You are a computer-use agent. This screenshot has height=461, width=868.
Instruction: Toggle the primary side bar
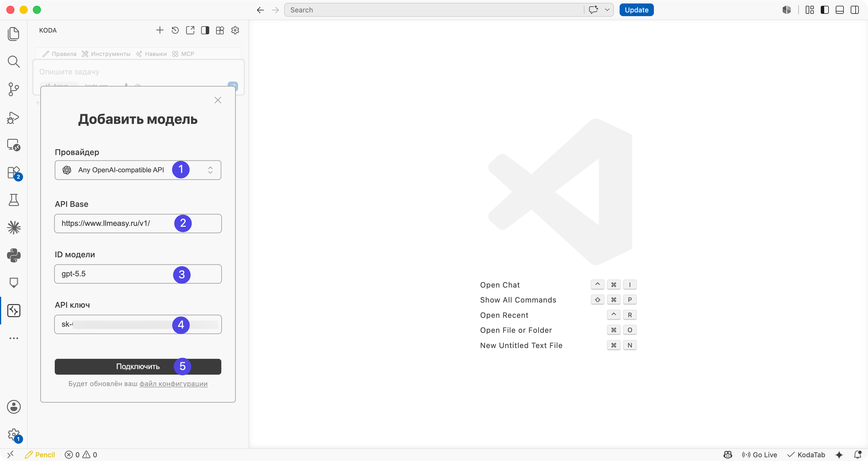click(x=824, y=10)
